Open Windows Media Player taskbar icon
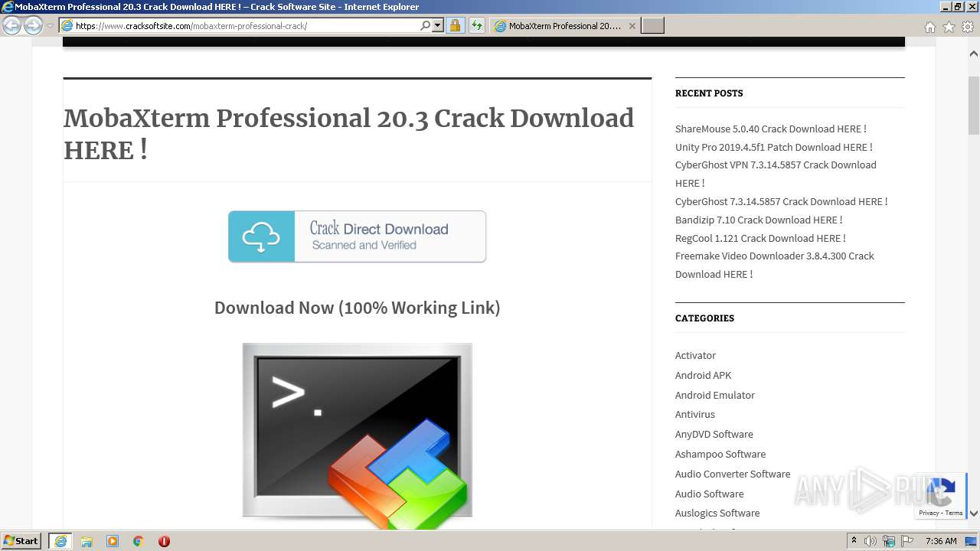Image resolution: width=980 pixels, height=551 pixels. point(113,541)
